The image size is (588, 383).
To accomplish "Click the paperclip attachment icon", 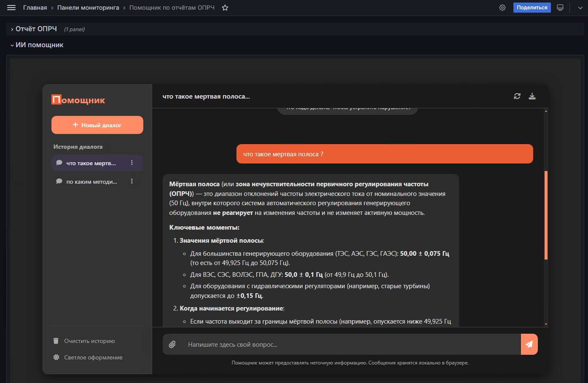I will 172,344.
